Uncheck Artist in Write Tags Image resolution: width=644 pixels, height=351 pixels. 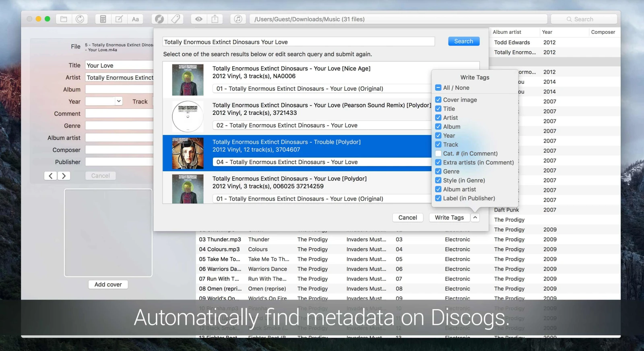438,118
